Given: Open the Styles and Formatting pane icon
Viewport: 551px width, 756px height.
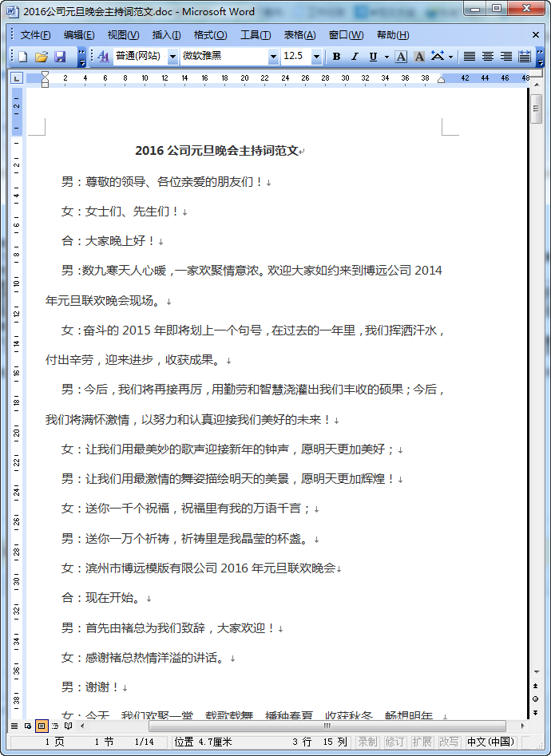Looking at the screenshot, I should coord(103,57).
